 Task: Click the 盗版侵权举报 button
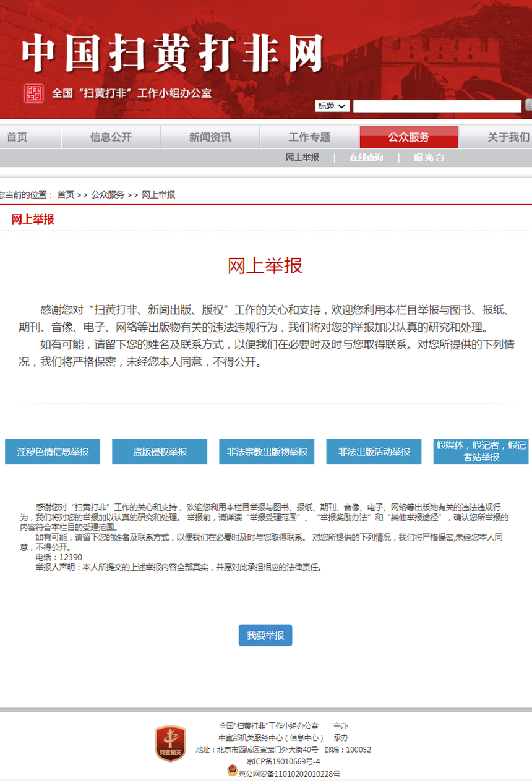pos(160,451)
